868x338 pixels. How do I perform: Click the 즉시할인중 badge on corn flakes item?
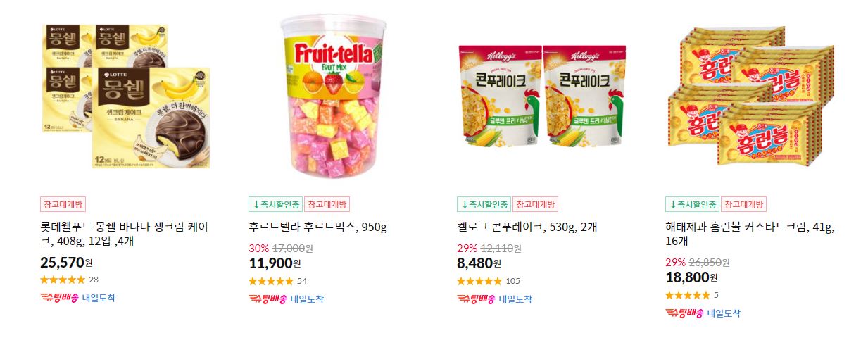click(x=484, y=204)
